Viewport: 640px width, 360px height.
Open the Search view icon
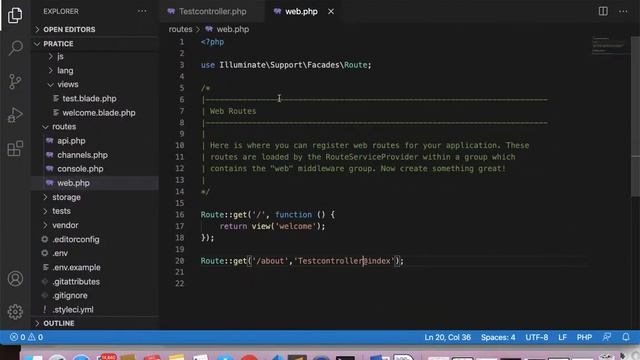[x=15, y=48]
